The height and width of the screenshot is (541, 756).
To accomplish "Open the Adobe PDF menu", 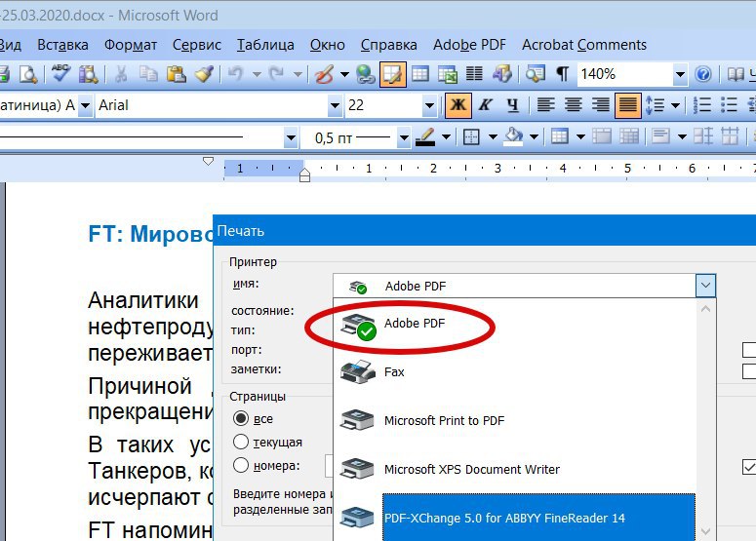I will (469, 45).
